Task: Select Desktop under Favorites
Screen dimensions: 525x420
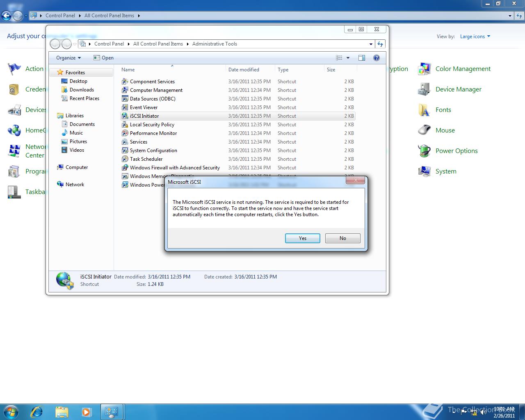Action: (78, 81)
